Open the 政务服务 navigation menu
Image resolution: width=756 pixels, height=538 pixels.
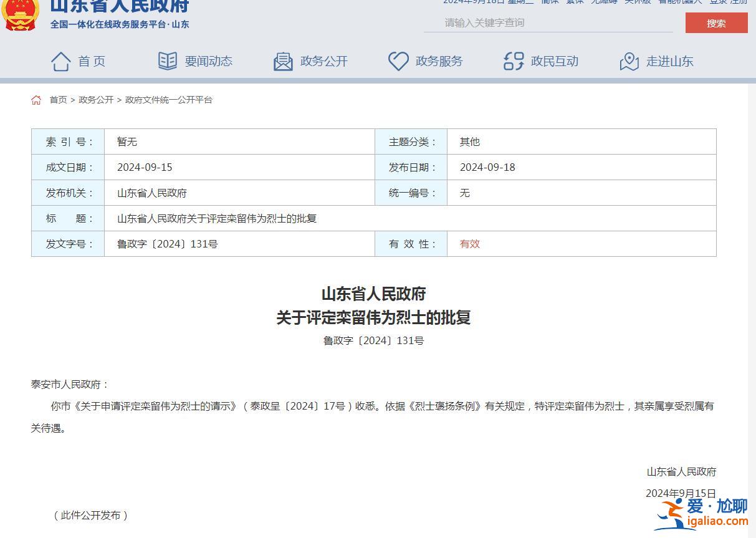[x=439, y=61]
